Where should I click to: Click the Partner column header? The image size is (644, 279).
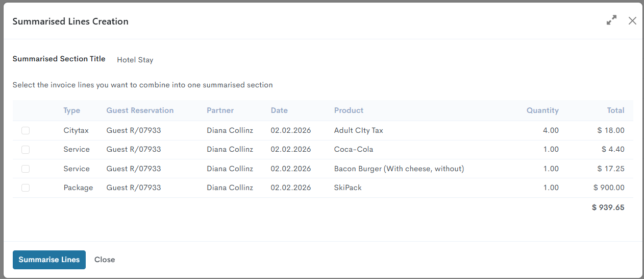tap(220, 110)
